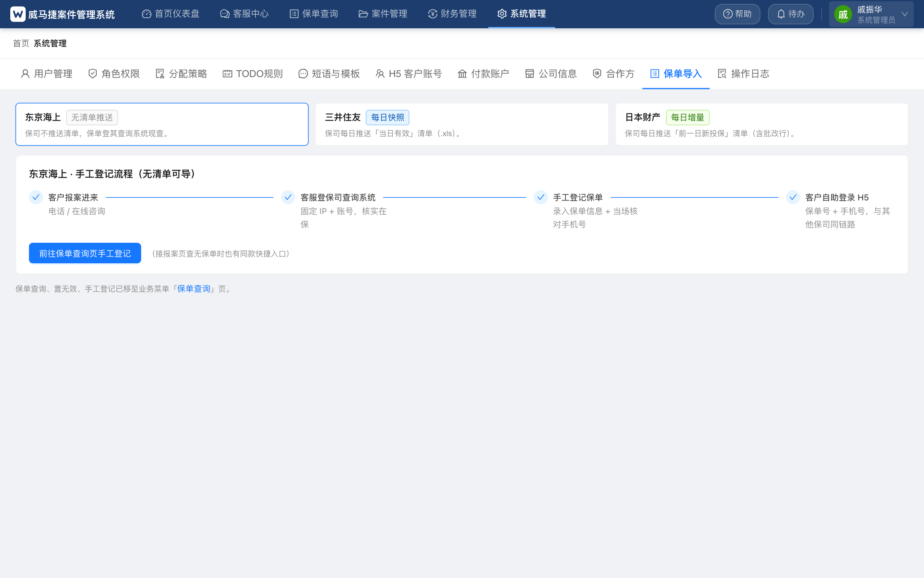Switch to the 付款账户 tab
This screenshot has width=924, height=578.
[x=483, y=74]
